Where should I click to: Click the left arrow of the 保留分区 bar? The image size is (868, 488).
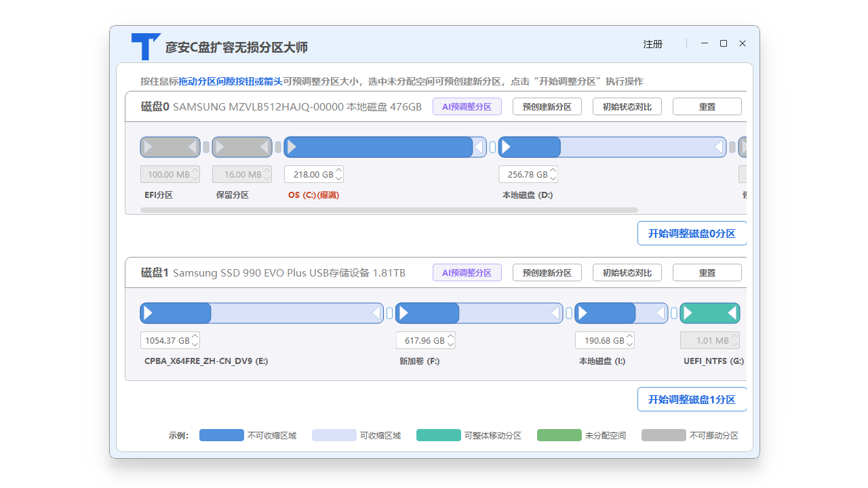220,146
